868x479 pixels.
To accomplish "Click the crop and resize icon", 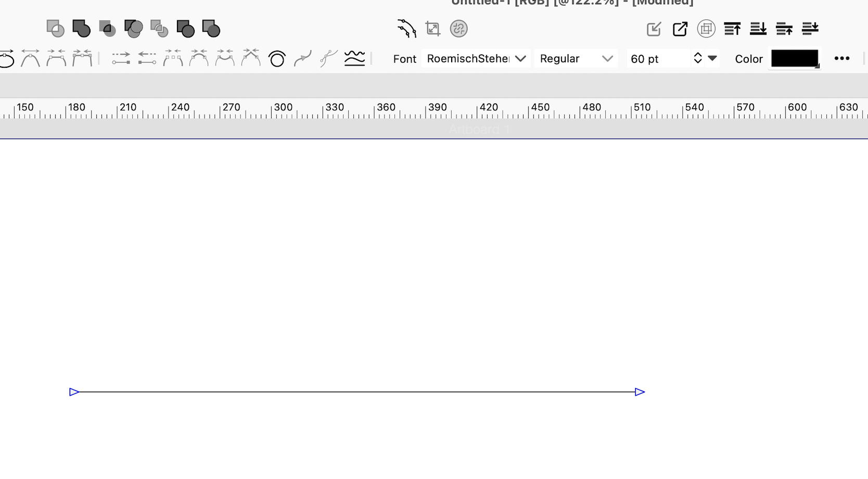I will click(432, 29).
